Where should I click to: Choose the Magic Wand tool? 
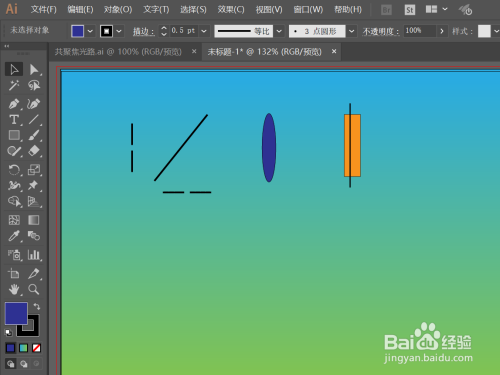point(14,86)
